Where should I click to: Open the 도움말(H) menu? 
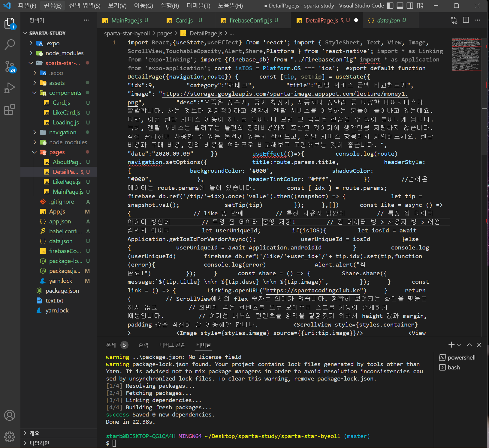230,5
